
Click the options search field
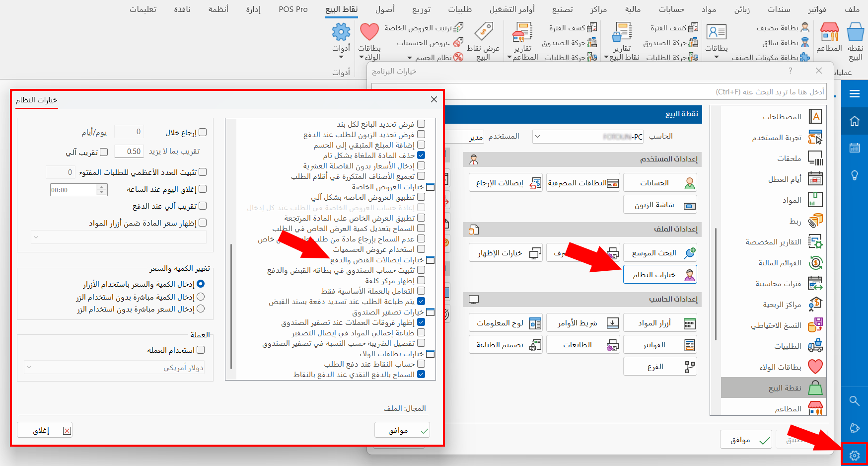599,91
